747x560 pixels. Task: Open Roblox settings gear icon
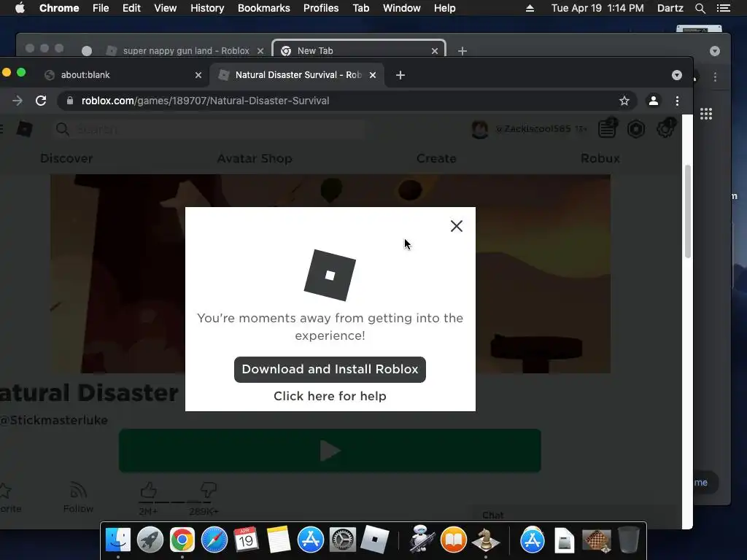(665, 128)
